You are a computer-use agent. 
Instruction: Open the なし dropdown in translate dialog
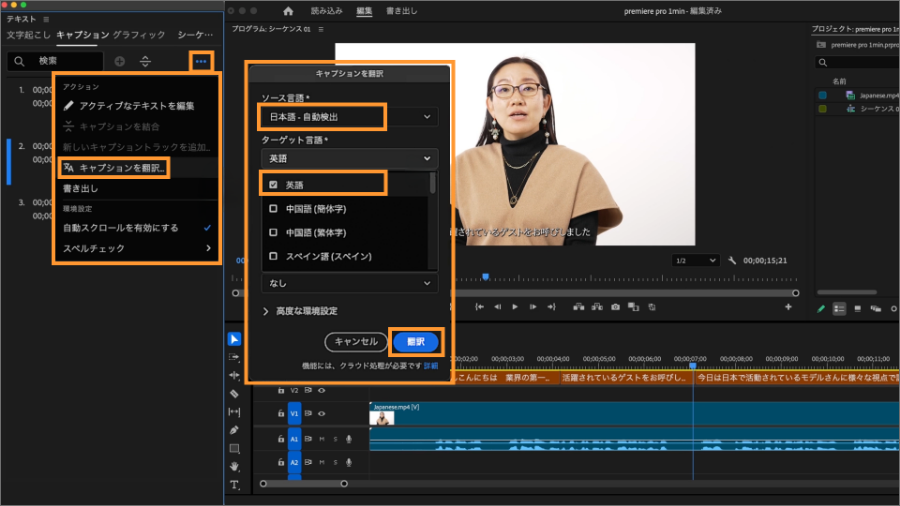pyautogui.click(x=349, y=283)
